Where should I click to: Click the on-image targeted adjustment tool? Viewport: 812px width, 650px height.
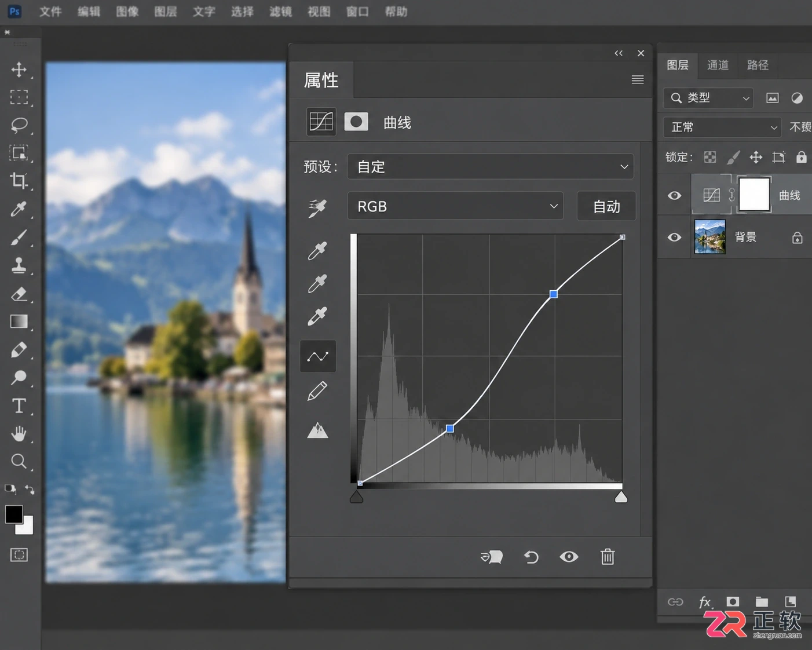click(x=317, y=208)
